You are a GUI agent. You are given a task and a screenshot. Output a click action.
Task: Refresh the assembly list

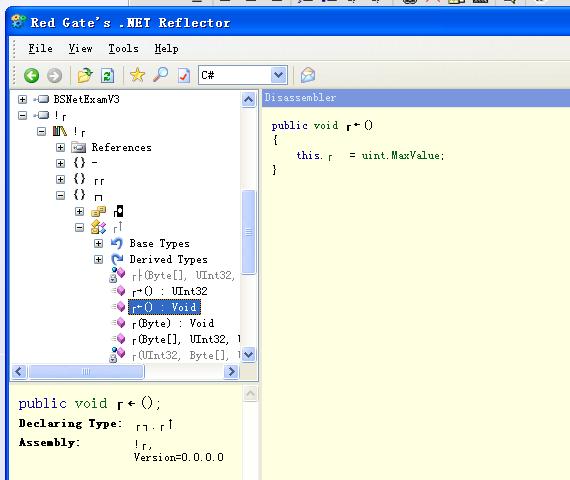point(108,76)
